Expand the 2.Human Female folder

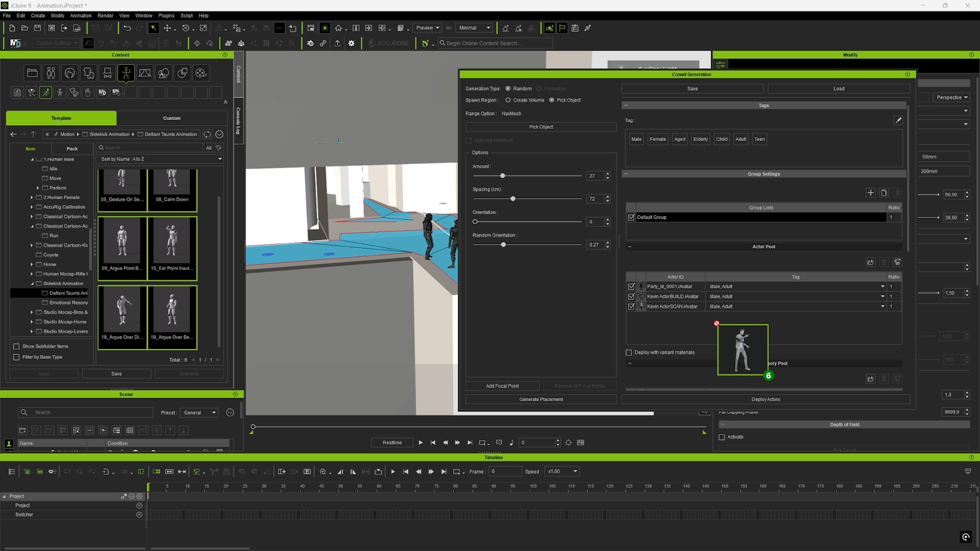point(32,197)
